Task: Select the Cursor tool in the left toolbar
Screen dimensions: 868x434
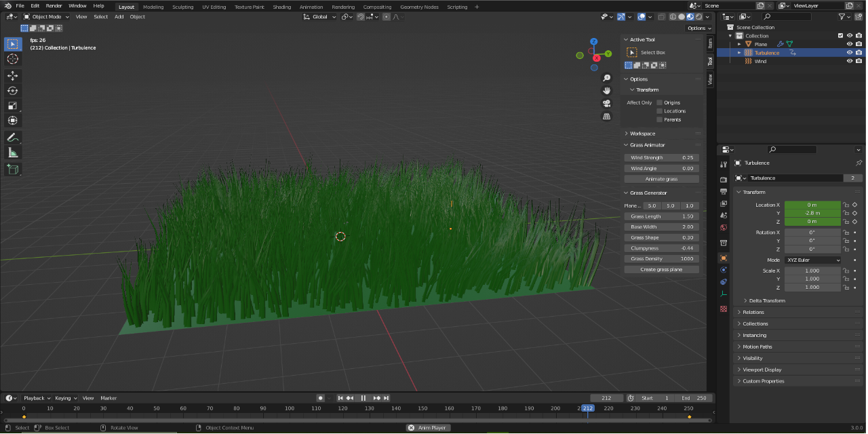Action: [x=13, y=59]
